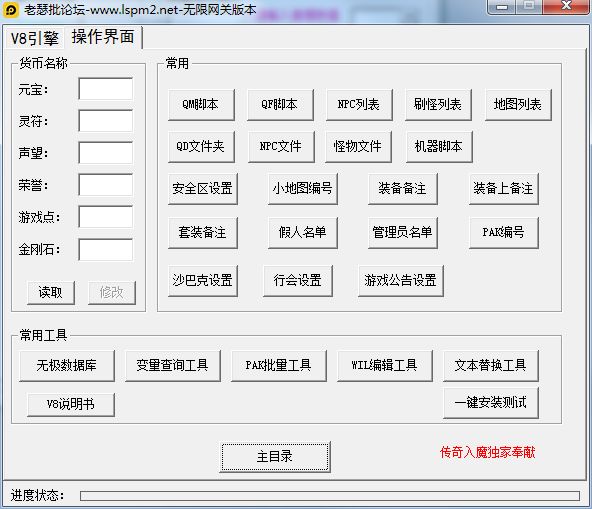
Task: Click the 行会设置 button
Action: pyautogui.click(x=298, y=281)
